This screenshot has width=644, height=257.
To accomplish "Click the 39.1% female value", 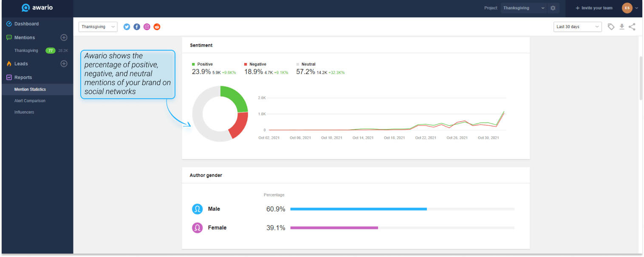I will [x=276, y=228].
